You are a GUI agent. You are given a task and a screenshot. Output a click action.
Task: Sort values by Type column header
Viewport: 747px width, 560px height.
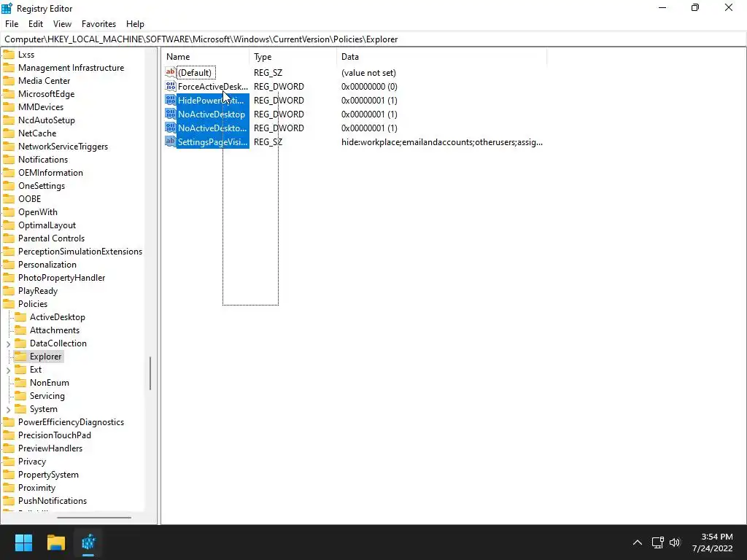293,57
